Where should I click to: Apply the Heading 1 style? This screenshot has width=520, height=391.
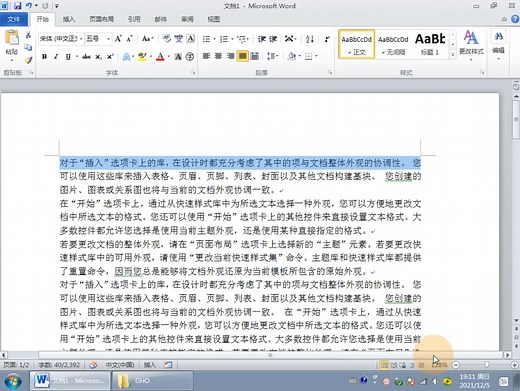[x=430, y=44]
